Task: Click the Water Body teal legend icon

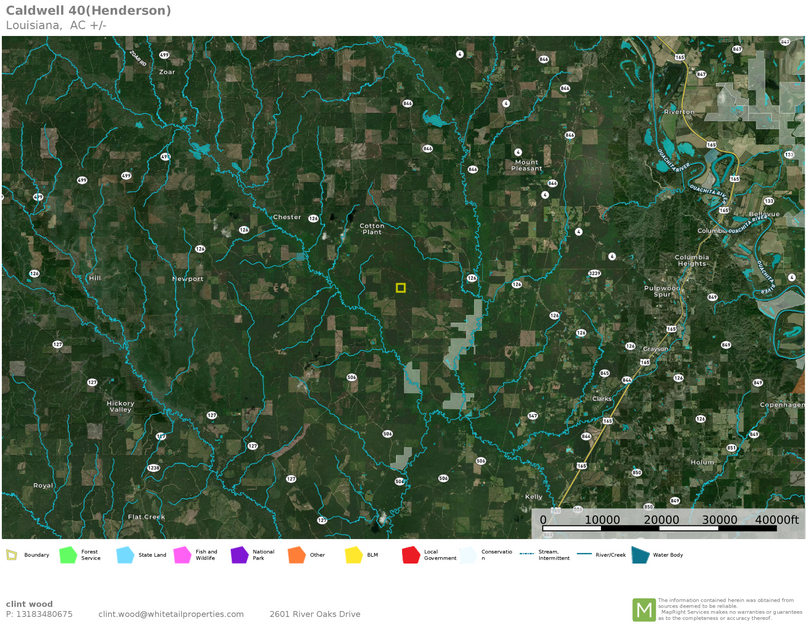Action: (640, 555)
